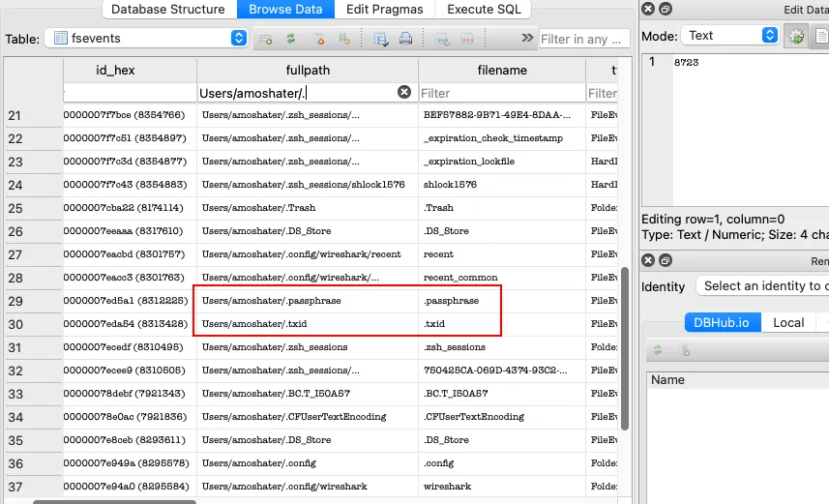The width and height of the screenshot is (829, 504).
Task: Click the Users/amoshater/.config/wireshark/recent cell
Action: pyautogui.click(x=308, y=253)
